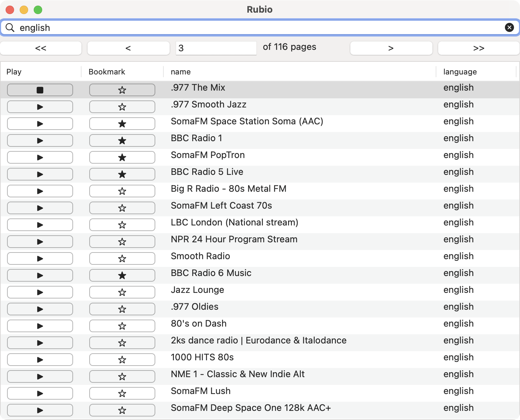The image size is (520, 420).
Task: Sort by the name column header
Action: point(300,72)
